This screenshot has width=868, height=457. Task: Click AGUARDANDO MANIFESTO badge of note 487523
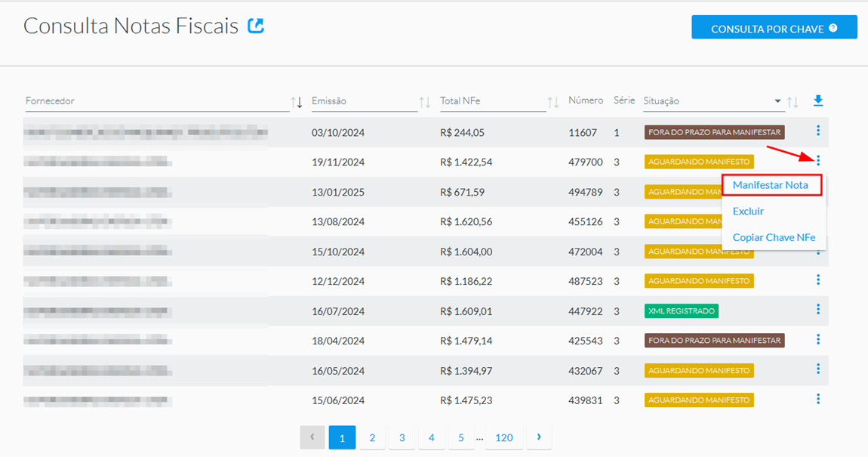coord(699,281)
